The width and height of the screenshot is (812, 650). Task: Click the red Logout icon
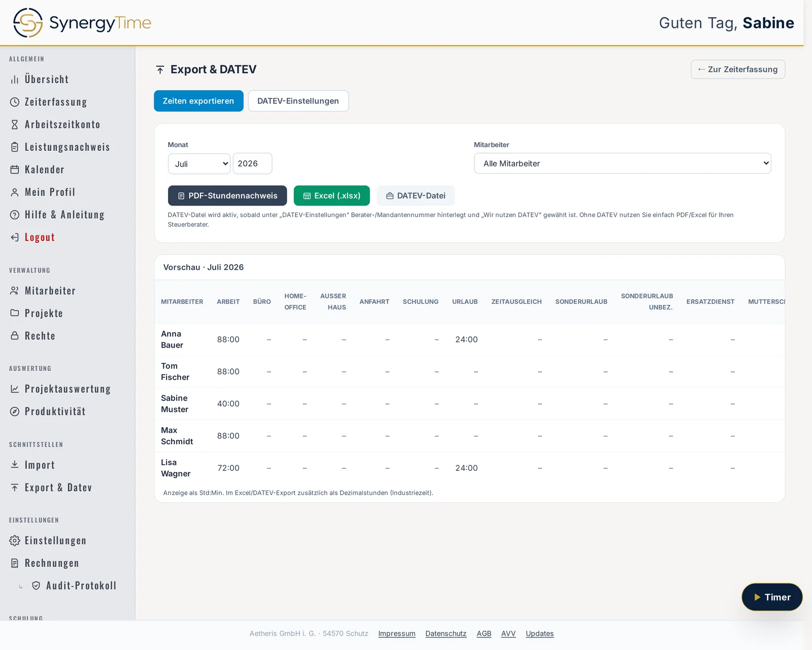coord(15,237)
